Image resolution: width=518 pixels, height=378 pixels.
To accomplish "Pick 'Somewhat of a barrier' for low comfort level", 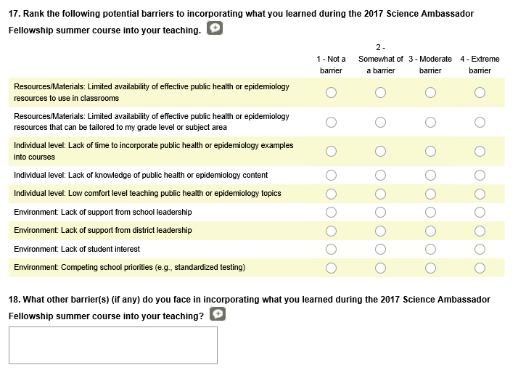I will (x=380, y=194).
